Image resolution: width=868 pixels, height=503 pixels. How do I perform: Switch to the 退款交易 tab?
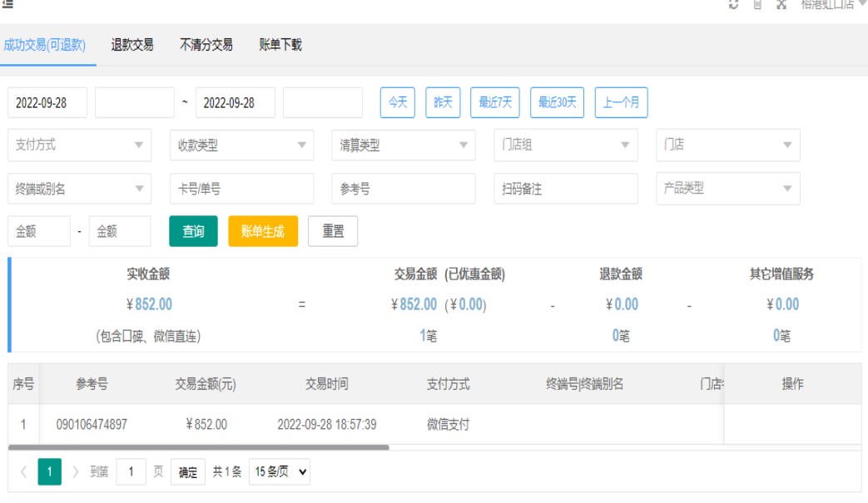(x=132, y=45)
